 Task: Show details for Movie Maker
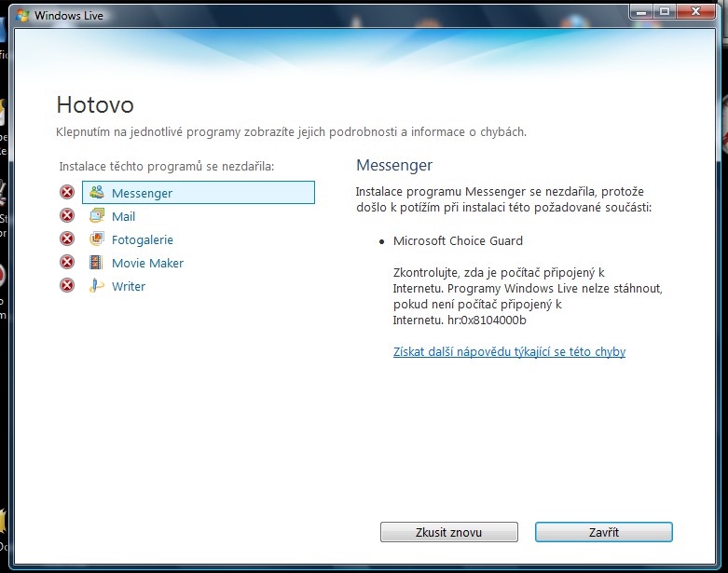click(x=147, y=263)
